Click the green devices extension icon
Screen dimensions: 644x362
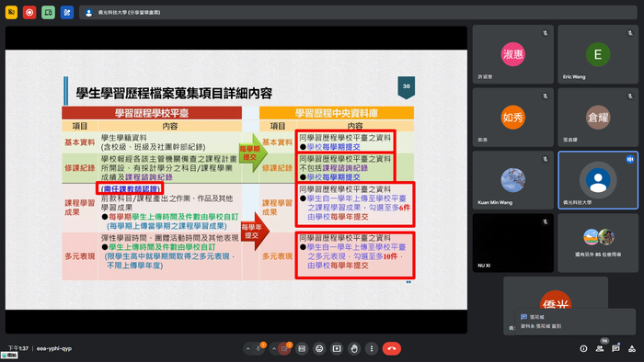point(48,12)
